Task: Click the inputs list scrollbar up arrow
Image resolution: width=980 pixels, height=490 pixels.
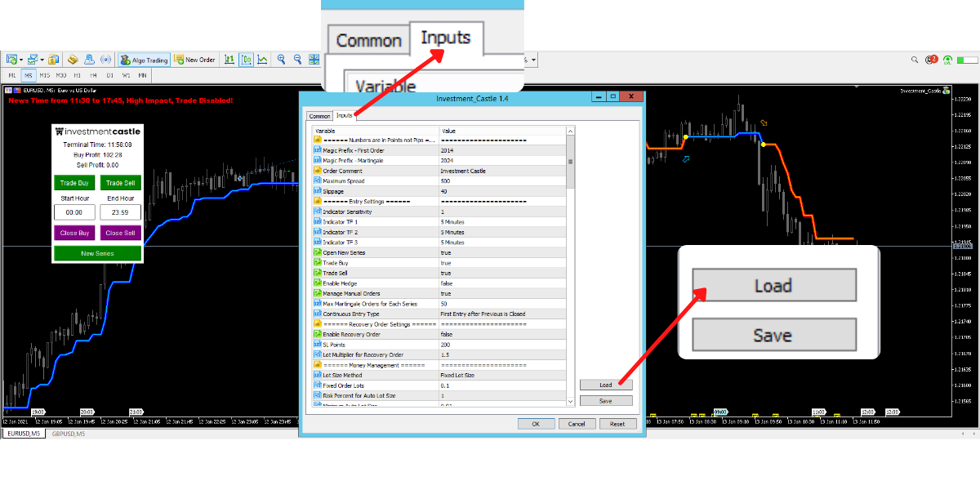Action: point(571,130)
